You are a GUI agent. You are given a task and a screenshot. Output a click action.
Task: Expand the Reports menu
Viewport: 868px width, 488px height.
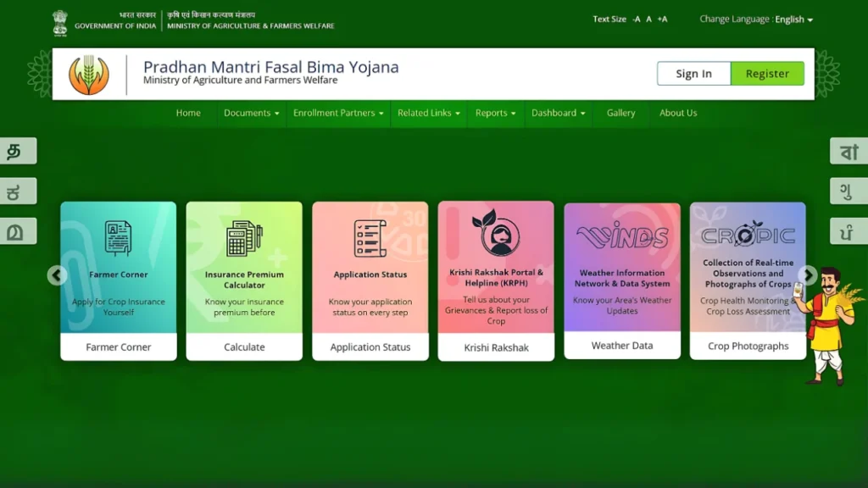[x=495, y=113]
